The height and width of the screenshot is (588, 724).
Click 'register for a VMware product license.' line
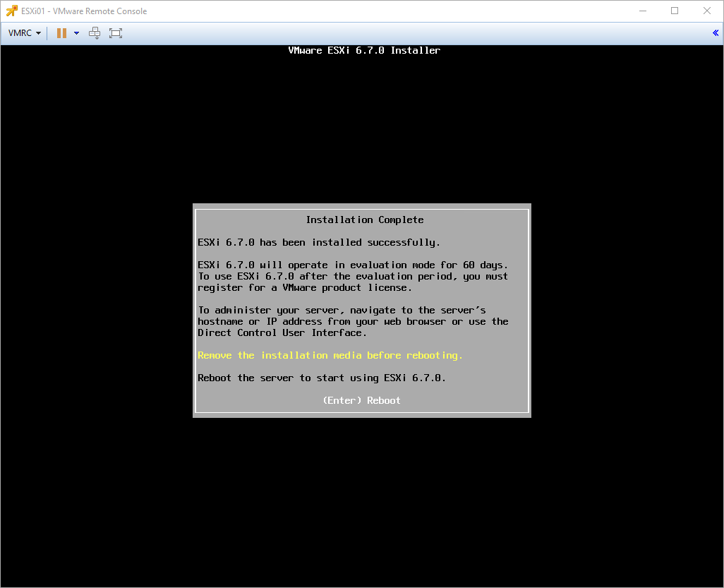305,288
